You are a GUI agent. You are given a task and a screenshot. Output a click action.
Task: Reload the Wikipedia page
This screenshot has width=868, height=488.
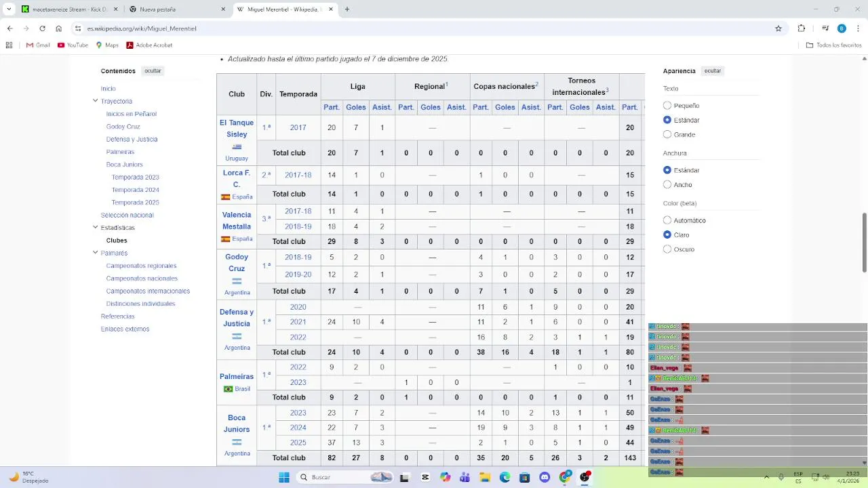click(42, 28)
